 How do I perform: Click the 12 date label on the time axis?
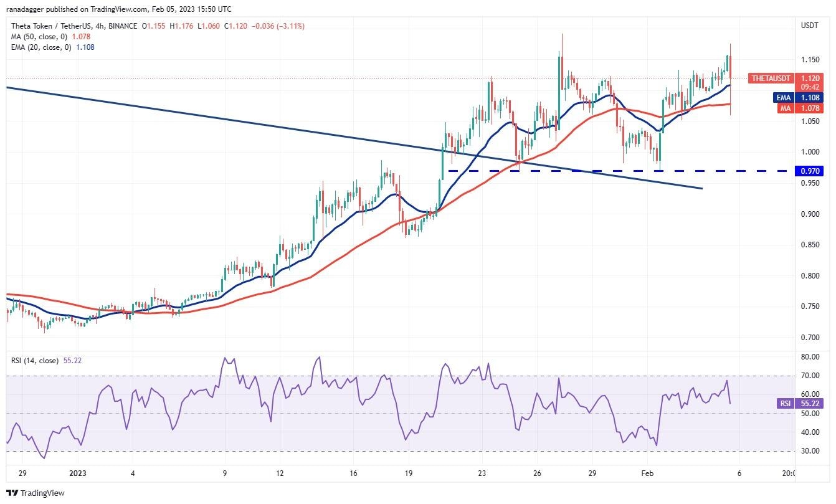click(x=280, y=473)
